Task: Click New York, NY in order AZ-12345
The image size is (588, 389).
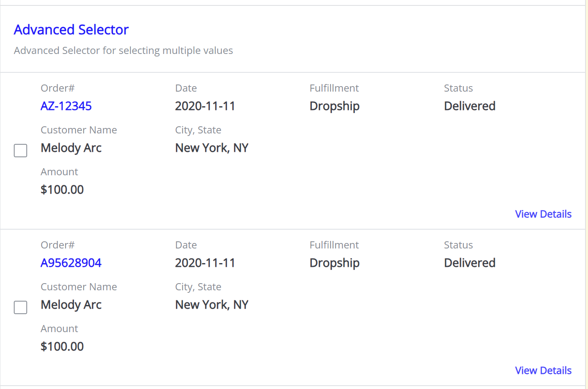Action: click(212, 148)
